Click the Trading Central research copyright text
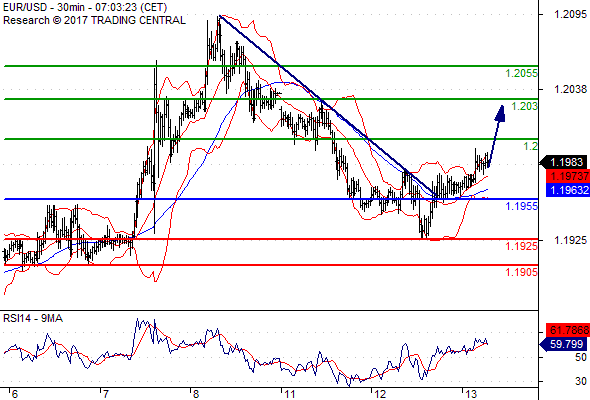The width and height of the screenshot is (590, 400). pyautogui.click(x=94, y=20)
